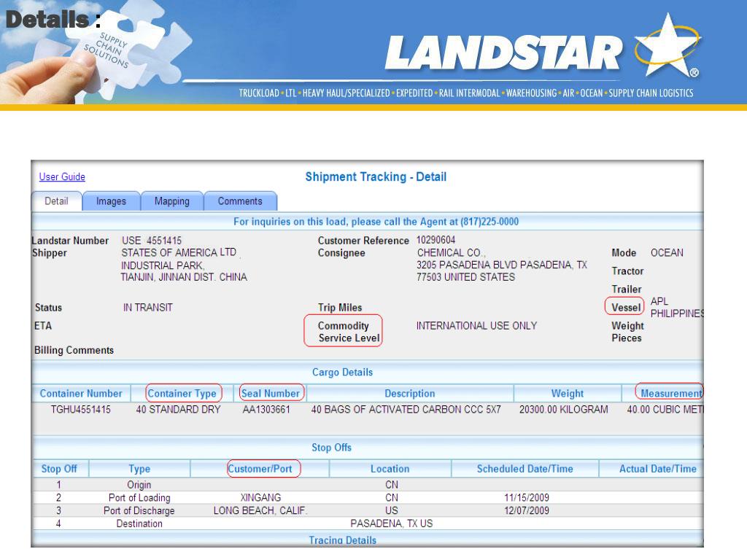Click PASADENA, TX US location

click(392, 524)
